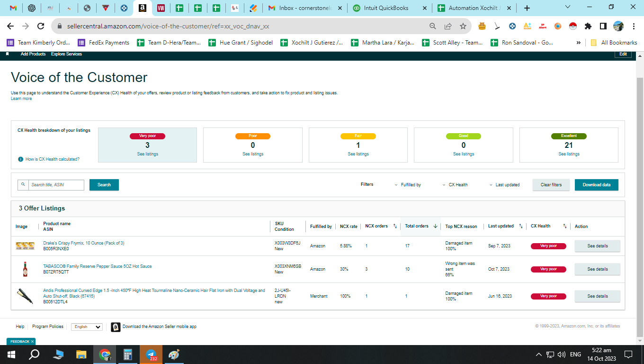This screenshot has width=644, height=364.
Task: Open Windows Start menu
Action: 11,355
